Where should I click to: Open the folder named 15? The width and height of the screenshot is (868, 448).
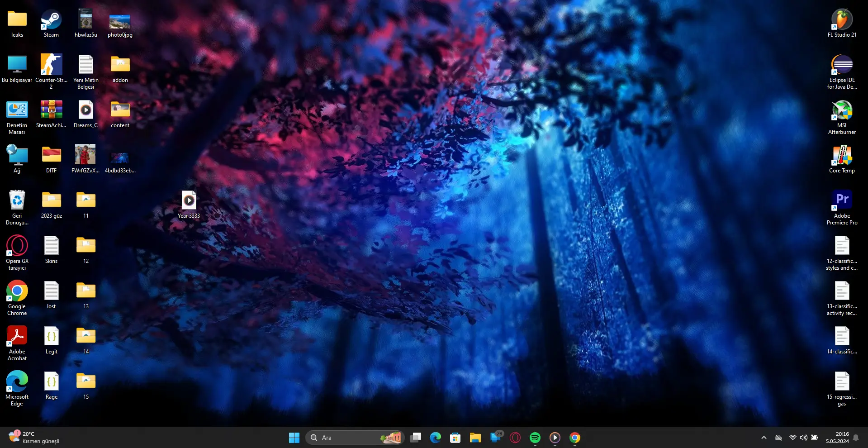(x=85, y=386)
